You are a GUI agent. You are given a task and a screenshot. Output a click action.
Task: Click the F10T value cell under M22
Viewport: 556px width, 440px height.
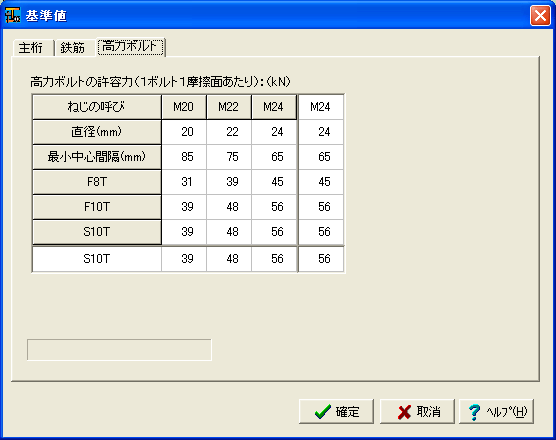[x=229, y=207]
